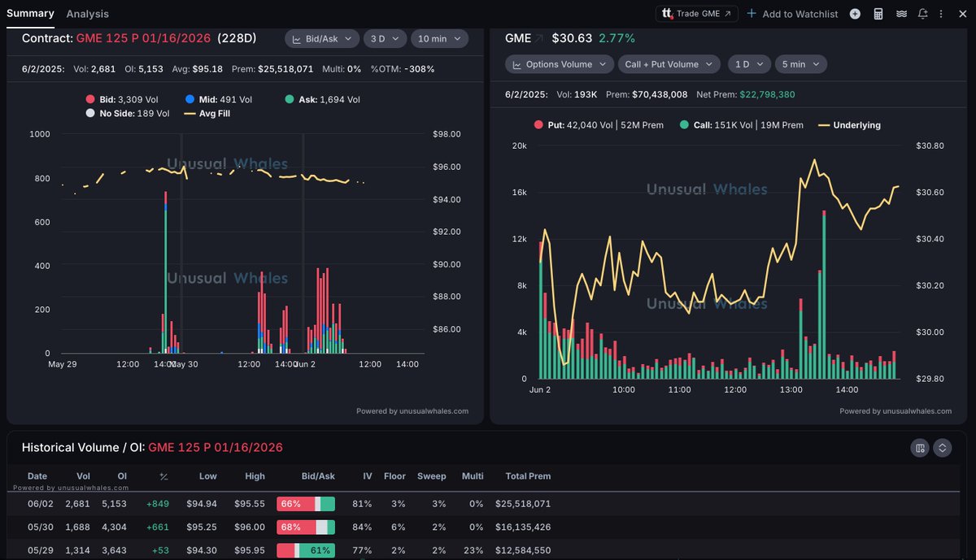The width and height of the screenshot is (976, 560).
Task: Sort table by IV column header
Action: coord(368,476)
